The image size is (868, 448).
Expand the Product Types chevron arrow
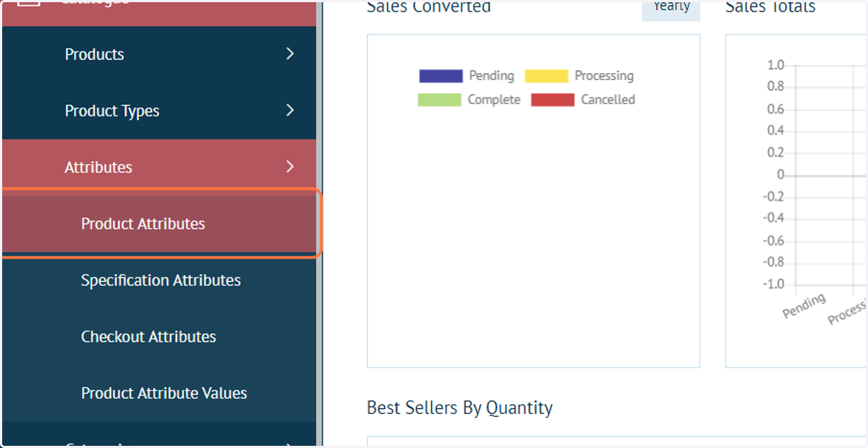pos(290,110)
